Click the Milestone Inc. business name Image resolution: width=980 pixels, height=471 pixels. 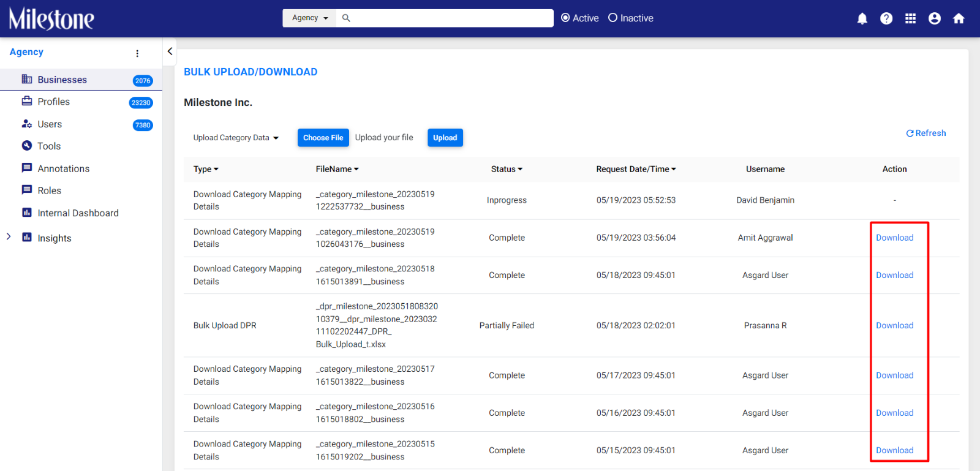218,102
